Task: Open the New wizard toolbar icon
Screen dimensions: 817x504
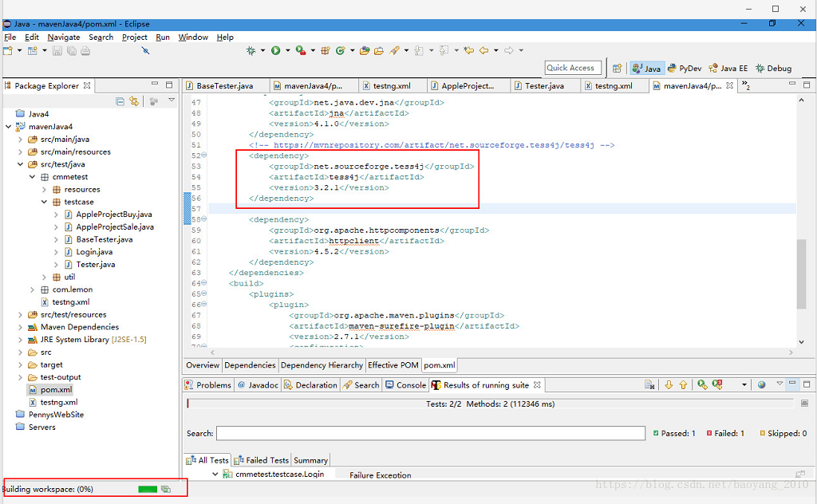Action: coord(8,50)
